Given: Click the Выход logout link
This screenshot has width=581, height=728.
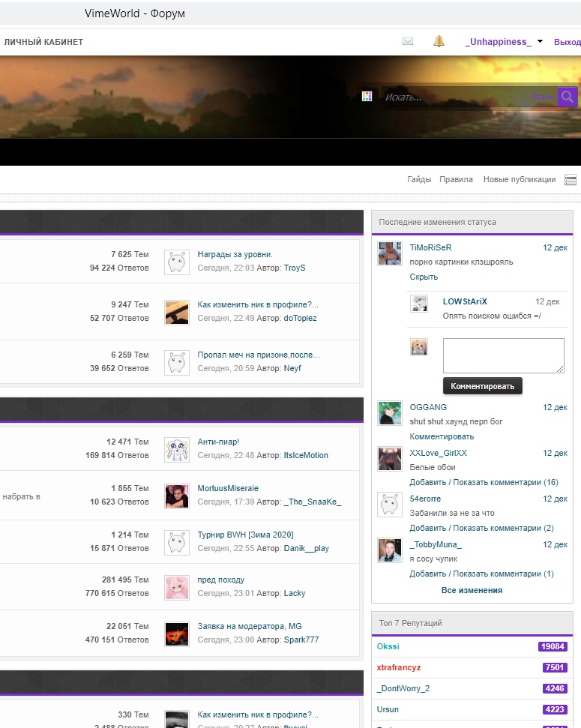Looking at the screenshot, I should (567, 42).
